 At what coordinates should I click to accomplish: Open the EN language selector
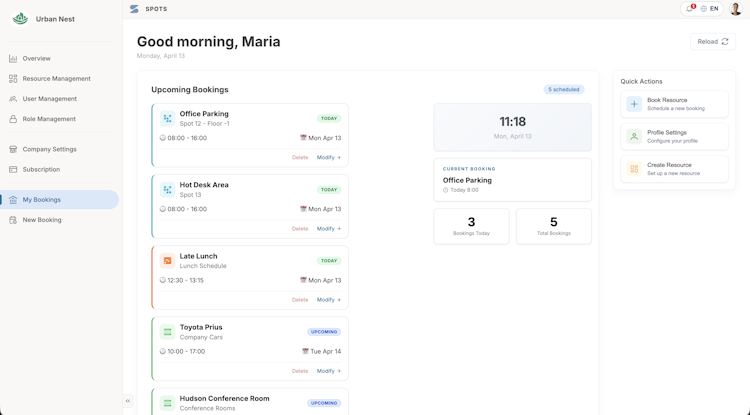[710, 9]
